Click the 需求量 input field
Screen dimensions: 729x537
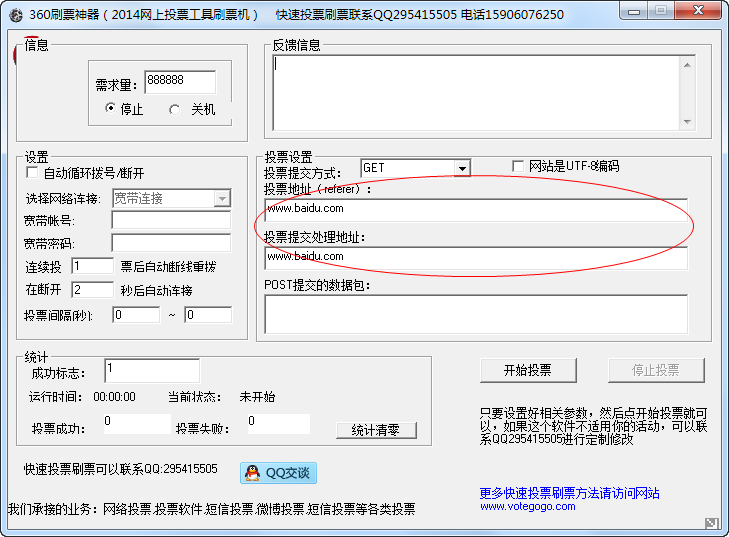coord(180,82)
